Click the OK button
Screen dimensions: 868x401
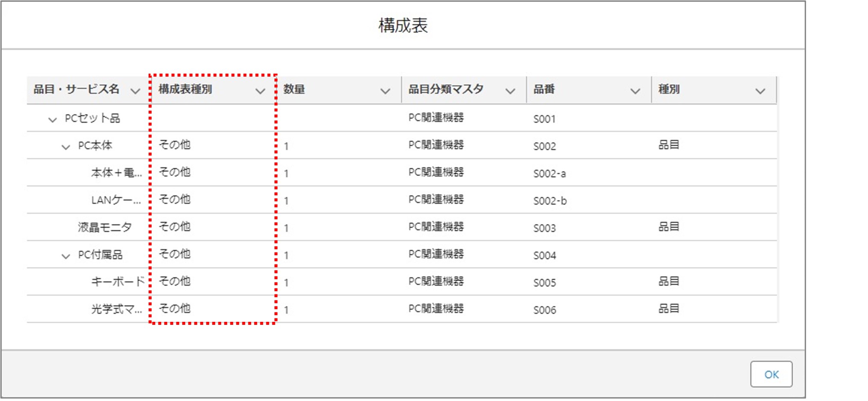point(771,374)
